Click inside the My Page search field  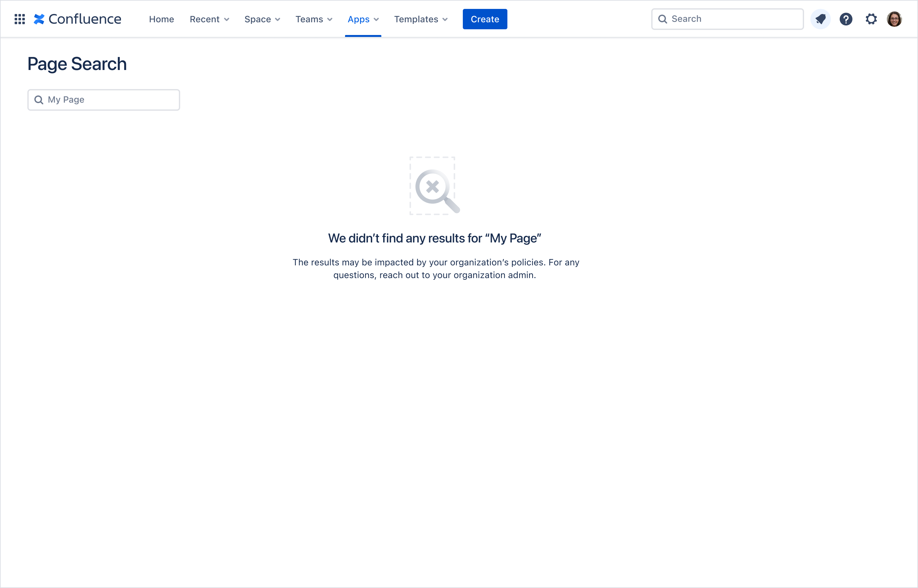click(103, 100)
